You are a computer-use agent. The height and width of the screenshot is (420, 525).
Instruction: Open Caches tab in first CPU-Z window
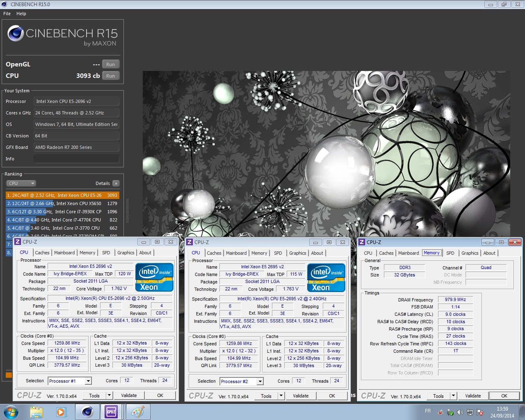coord(42,253)
